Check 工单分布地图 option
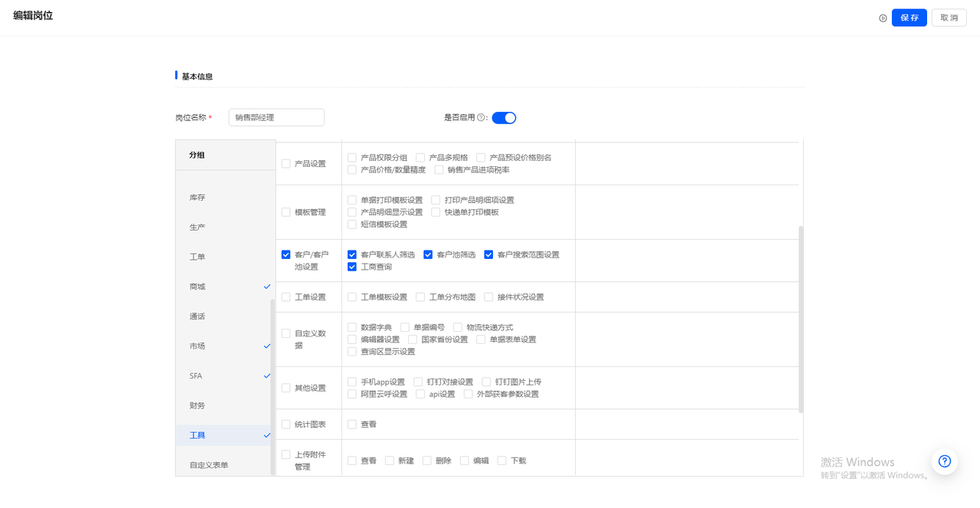The width and height of the screenshot is (980, 508). click(x=420, y=297)
